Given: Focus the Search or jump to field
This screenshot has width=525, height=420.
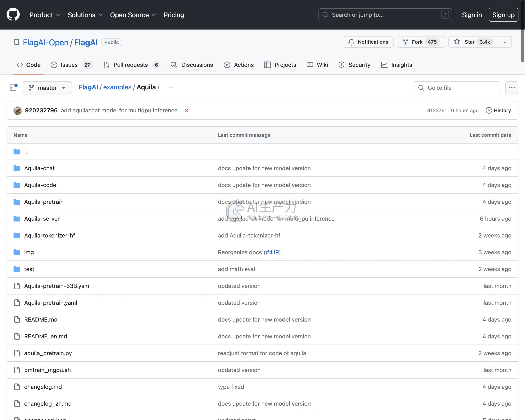Looking at the screenshot, I should (385, 15).
